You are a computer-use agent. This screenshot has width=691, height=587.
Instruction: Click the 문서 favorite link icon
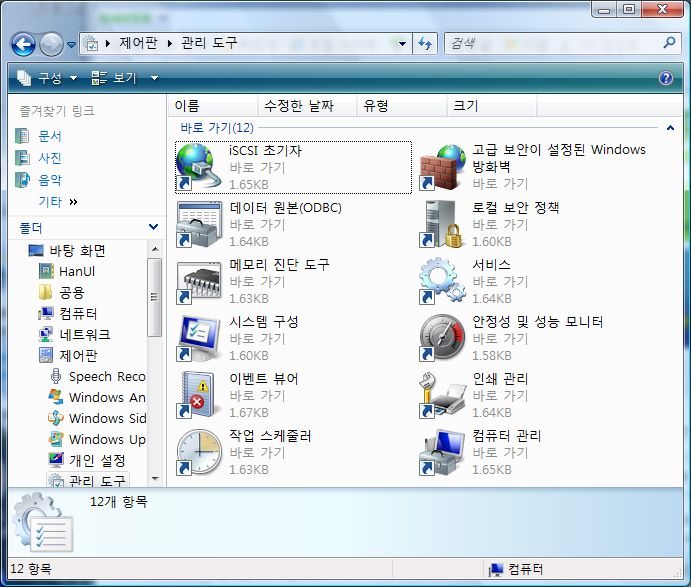tap(22, 136)
